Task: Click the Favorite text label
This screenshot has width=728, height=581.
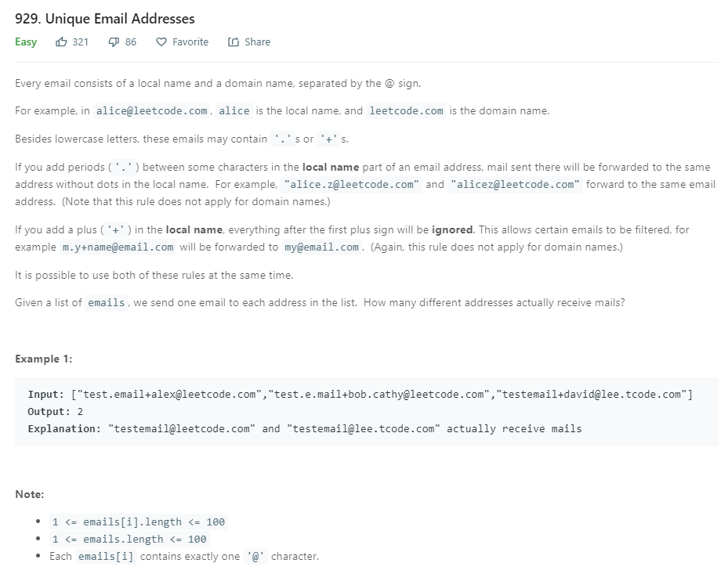Action: click(190, 42)
